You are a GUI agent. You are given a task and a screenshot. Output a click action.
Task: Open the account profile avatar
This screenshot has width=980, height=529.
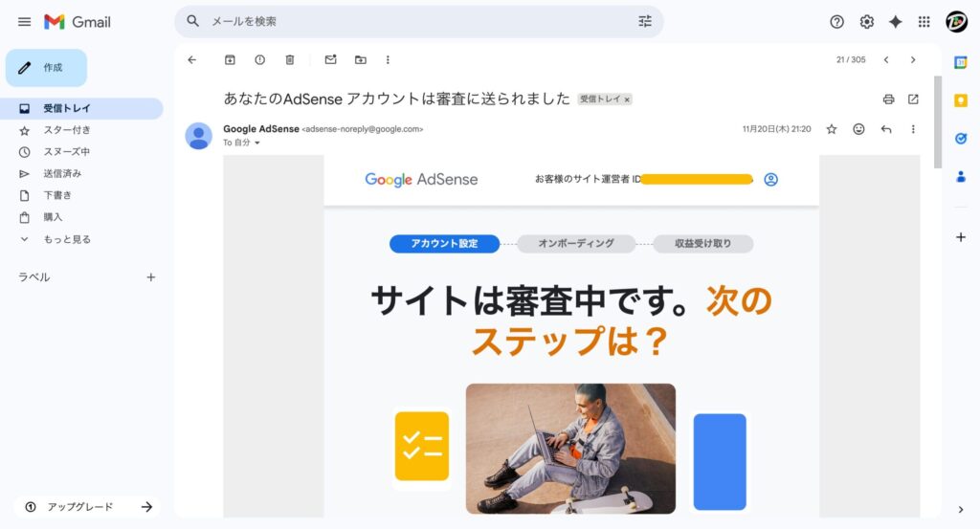(x=956, y=22)
